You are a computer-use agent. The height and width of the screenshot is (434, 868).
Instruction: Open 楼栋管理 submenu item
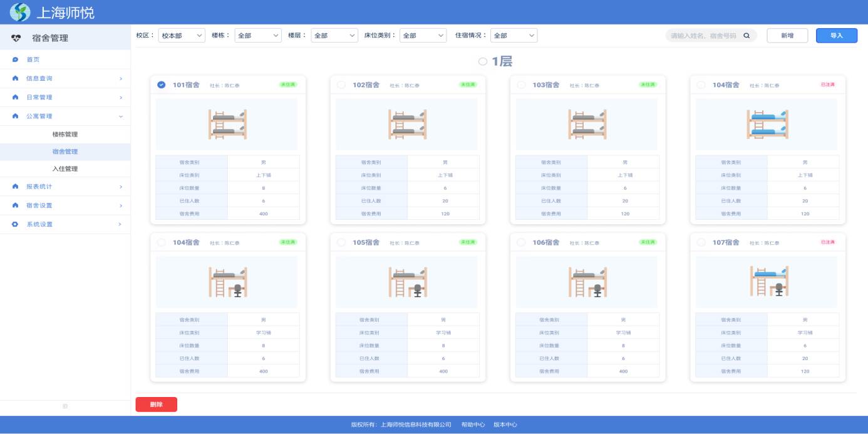[x=65, y=135]
